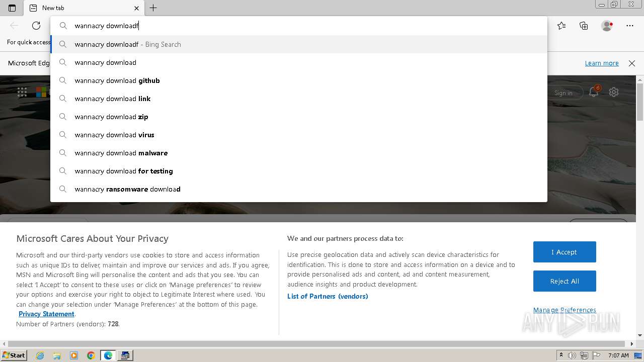The height and width of the screenshot is (362, 644).
Task: Open the last pinned taskbar application icon
Action: pos(125,355)
